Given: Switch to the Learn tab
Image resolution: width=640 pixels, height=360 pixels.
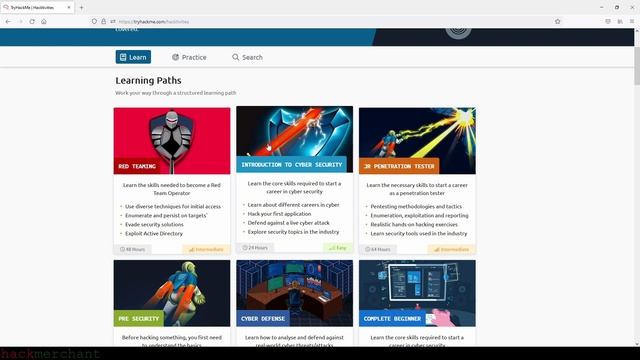Looking at the screenshot, I should (x=133, y=57).
